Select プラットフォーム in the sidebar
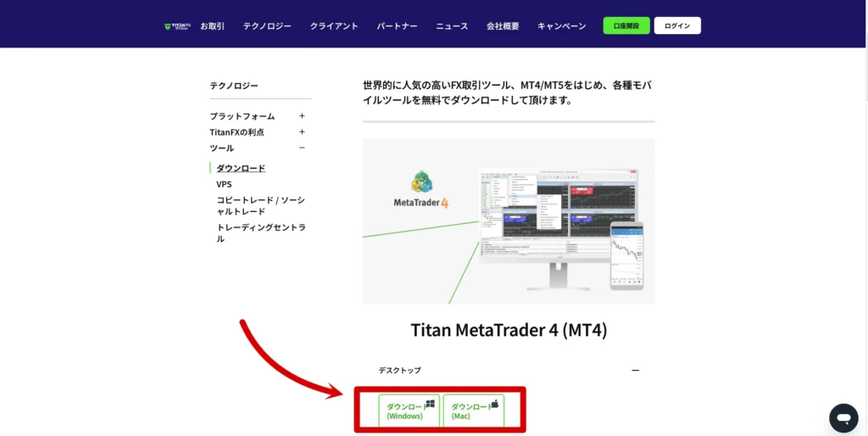 (x=242, y=116)
